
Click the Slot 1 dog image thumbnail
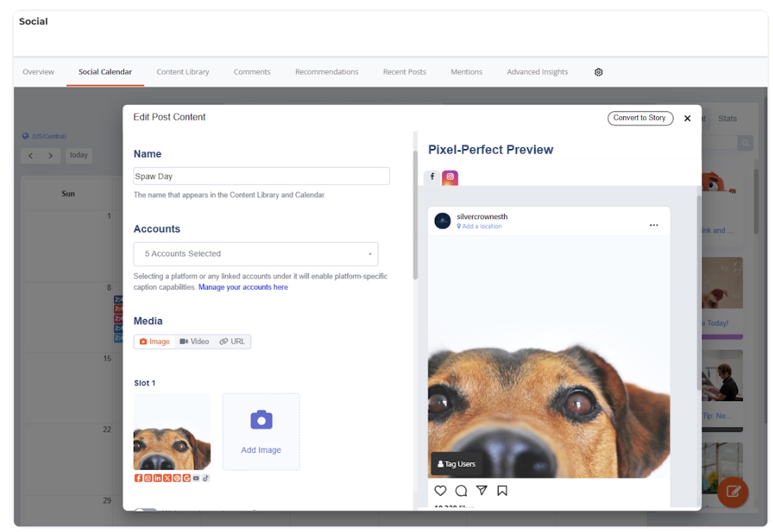tap(172, 431)
